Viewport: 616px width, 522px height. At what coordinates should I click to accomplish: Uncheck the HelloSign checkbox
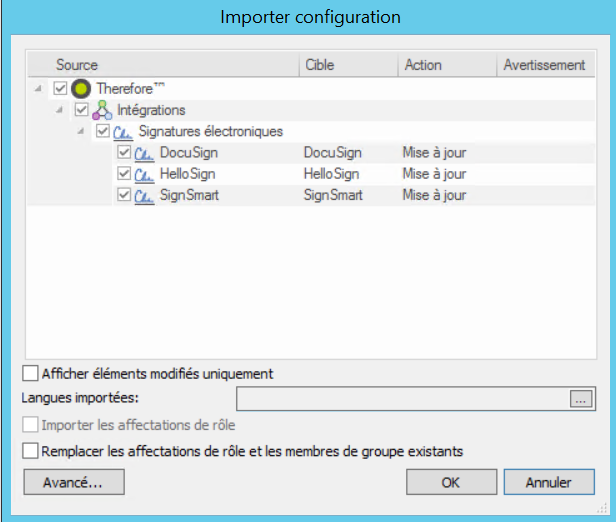point(124,173)
